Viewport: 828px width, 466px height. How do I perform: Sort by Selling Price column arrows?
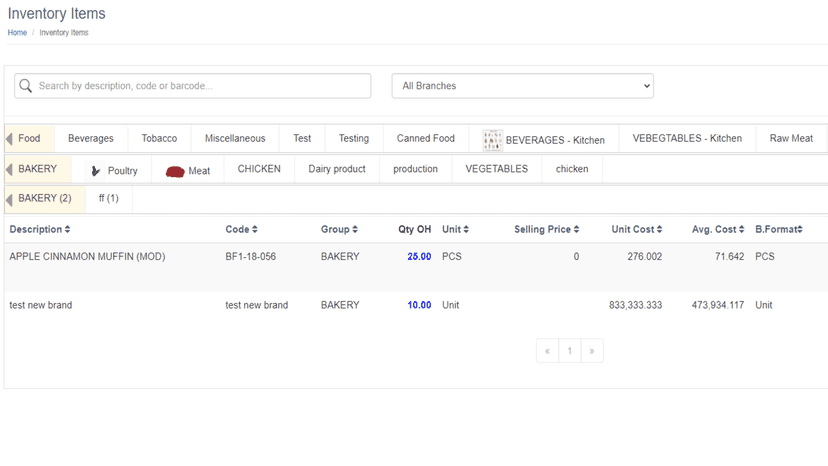[576, 229]
